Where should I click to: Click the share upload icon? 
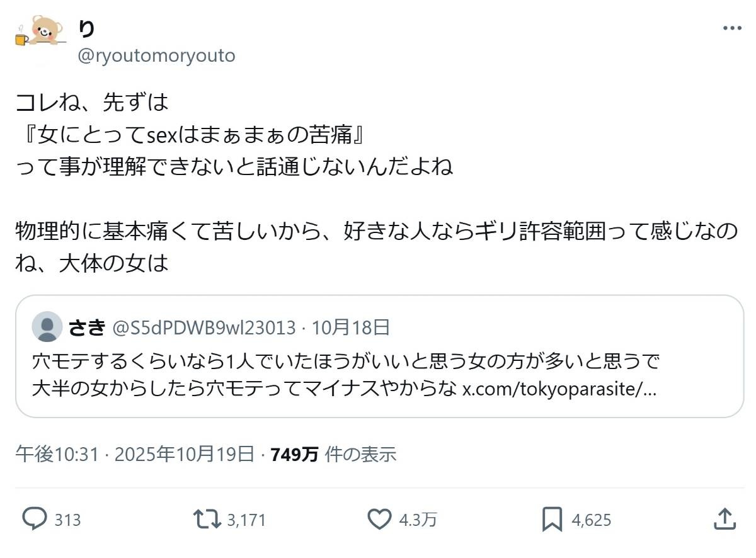tap(724, 519)
